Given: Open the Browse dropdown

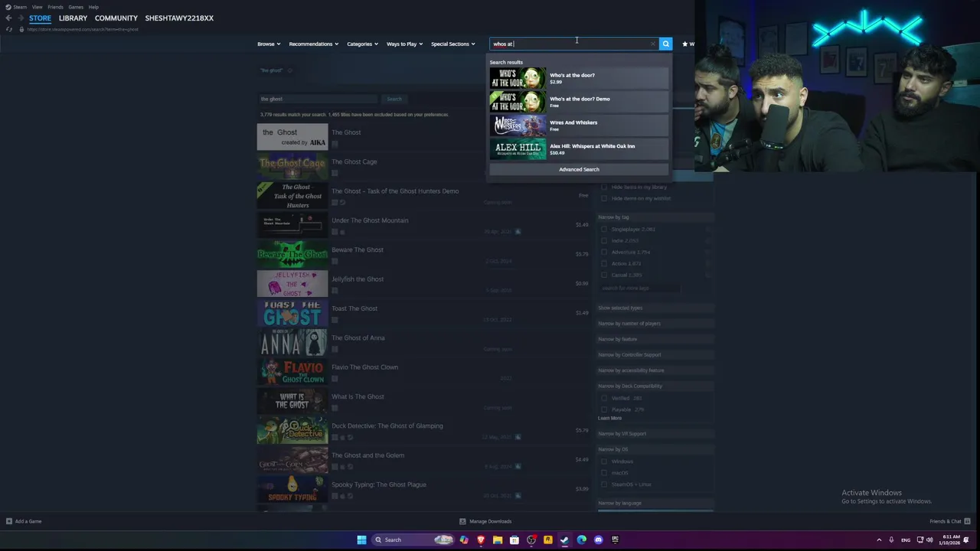Looking at the screenshot, I should [269, 44].
